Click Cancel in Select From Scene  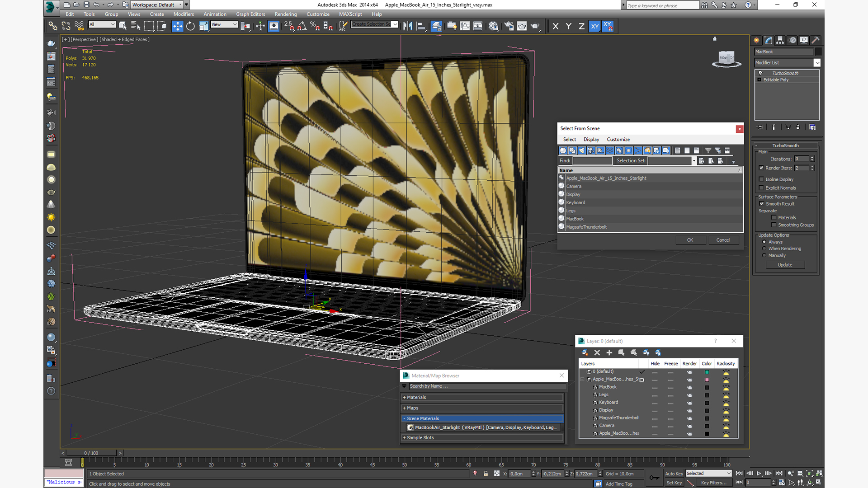click(x=723, y=240)
